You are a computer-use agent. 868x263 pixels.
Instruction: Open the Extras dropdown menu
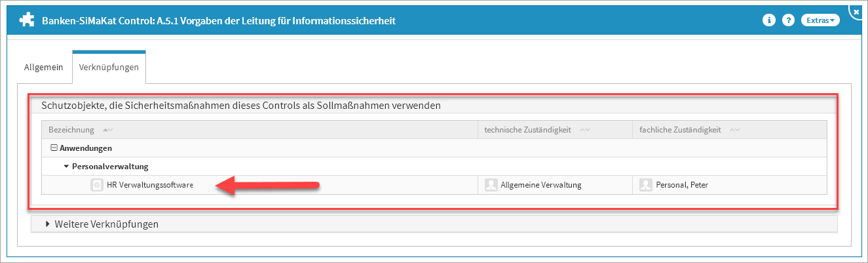pos(820,20)
